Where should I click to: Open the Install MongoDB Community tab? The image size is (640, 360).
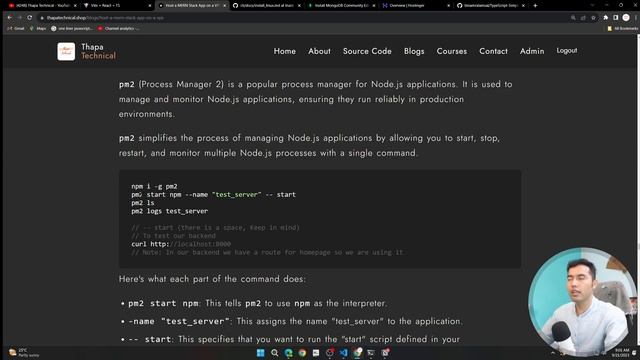coord(342,5)
